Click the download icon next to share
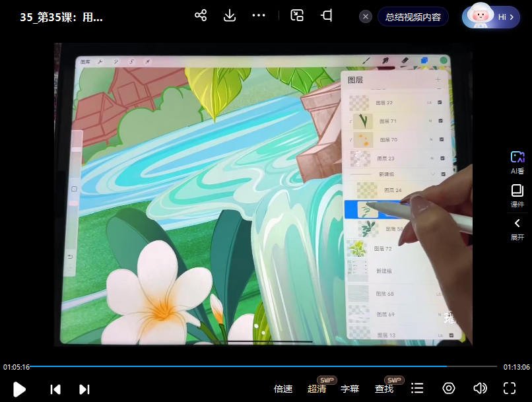This screenshot has width=532, height=402. [230, 15]
